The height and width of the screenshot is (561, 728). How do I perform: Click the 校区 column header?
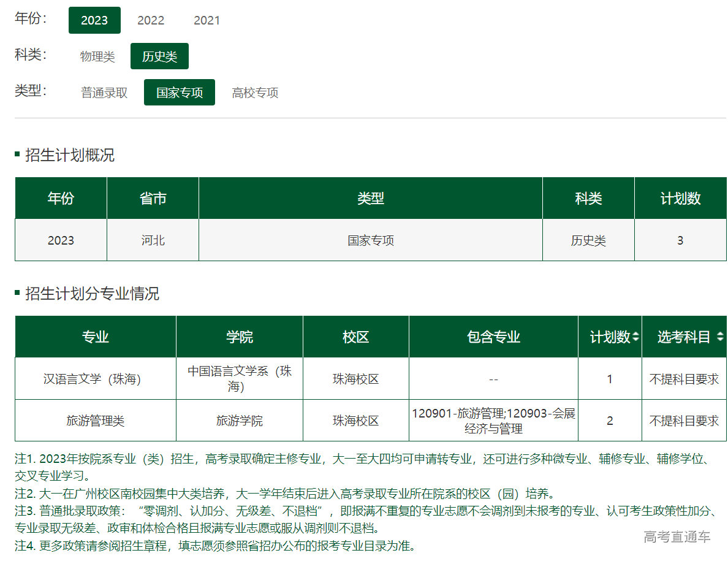point(356,337)
